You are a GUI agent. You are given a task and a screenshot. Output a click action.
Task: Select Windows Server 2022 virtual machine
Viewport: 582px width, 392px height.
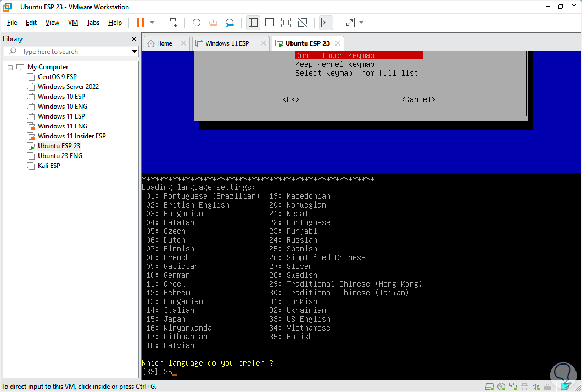click(x=68, y=87)
